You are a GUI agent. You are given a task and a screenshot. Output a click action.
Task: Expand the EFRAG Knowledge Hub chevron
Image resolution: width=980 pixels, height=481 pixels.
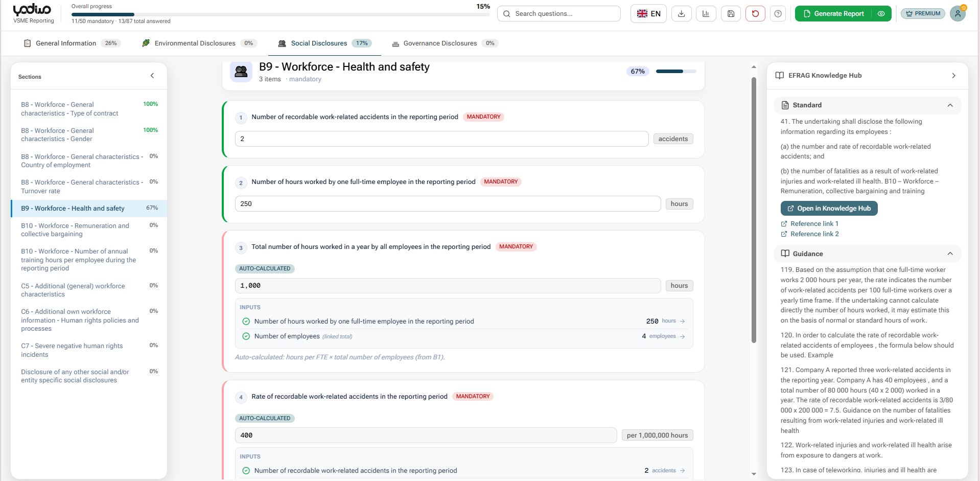(x=953, y=76)
